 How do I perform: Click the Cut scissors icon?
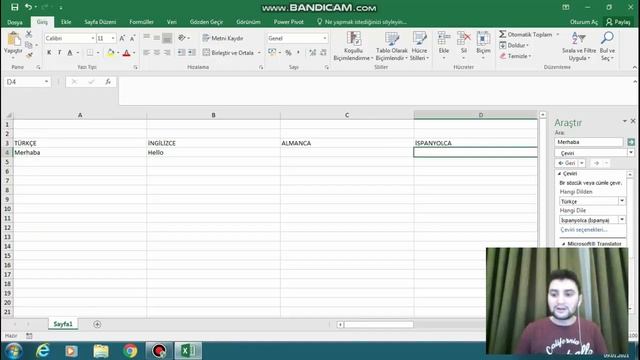tap(29, 34)
